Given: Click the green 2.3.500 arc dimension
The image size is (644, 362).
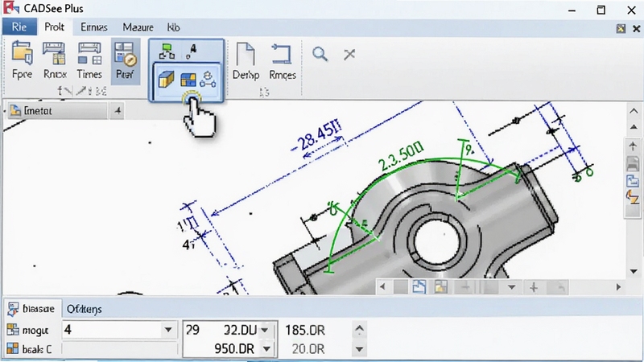Looking at the screenshot, I should [x=401, y=155].
